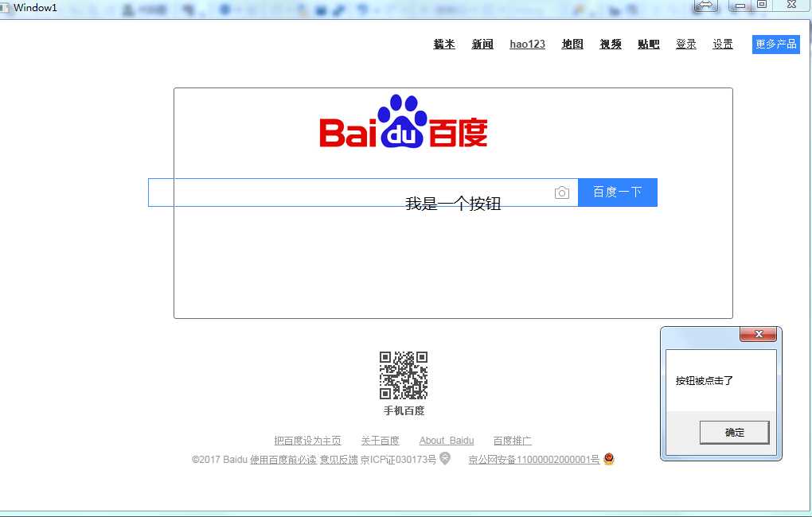Viewport: 812px width, 517px height.
Task: Click the blue 更多产品 button
Action: coord(775,44)
